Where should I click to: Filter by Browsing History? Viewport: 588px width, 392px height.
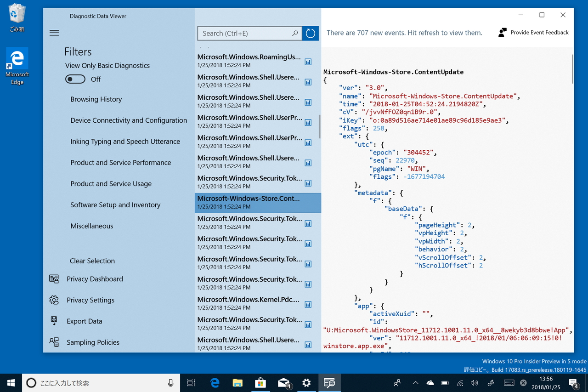coord(96,99)
